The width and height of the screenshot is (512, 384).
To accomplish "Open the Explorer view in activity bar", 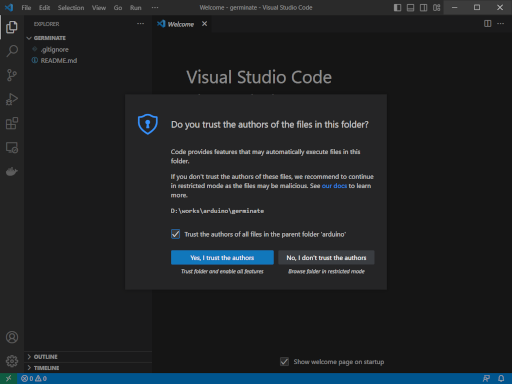I will coord(12,27).
